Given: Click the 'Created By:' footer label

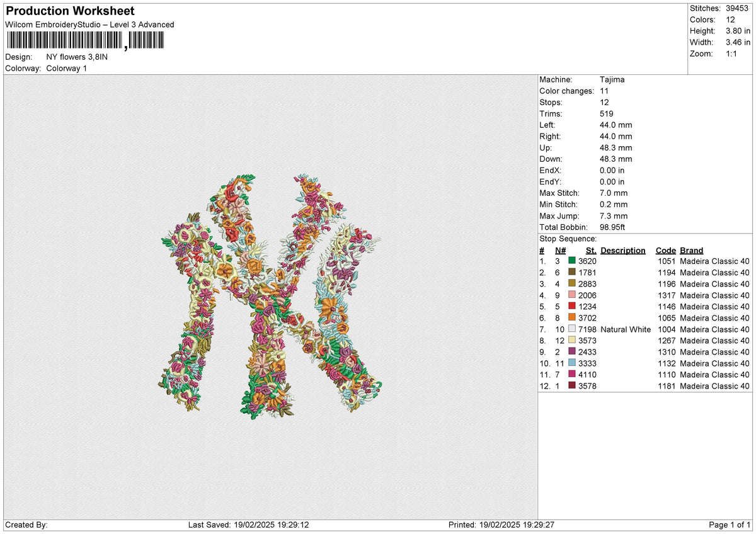Looking at the screenshot, I should 26,525.
